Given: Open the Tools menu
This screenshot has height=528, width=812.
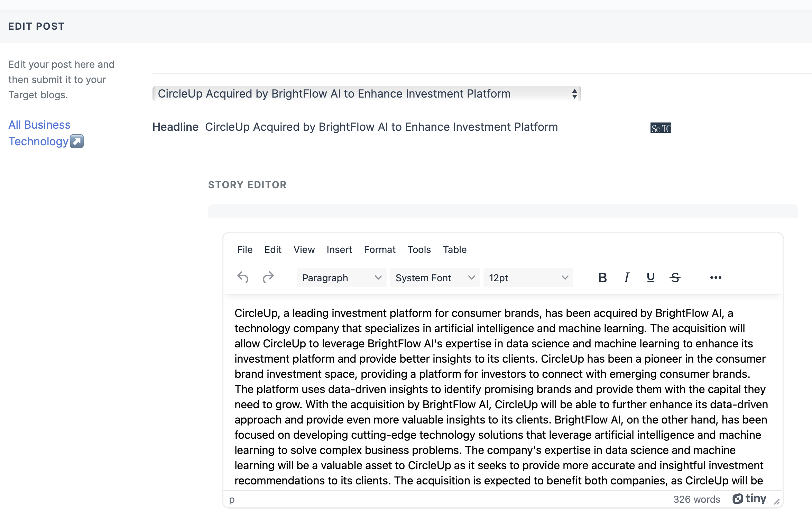Looking at the screenshot, I should click(419, 249).
